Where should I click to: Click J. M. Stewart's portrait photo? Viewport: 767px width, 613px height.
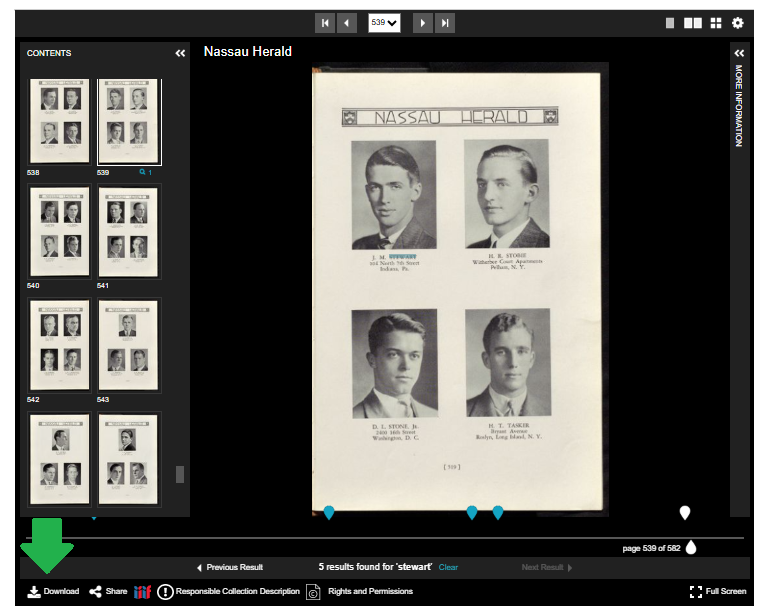click(x=394, y=195)
